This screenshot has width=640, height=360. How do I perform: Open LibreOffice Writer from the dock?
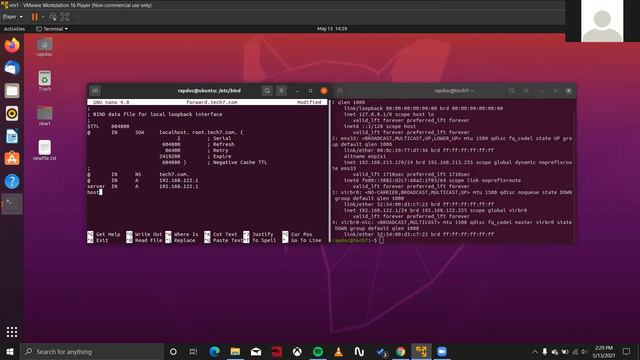click(x=12, y=136)
